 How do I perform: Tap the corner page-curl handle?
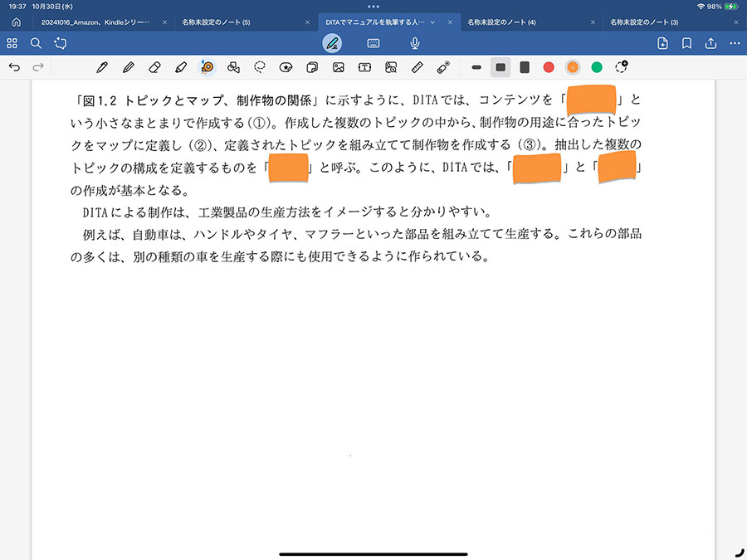(740, 552)
